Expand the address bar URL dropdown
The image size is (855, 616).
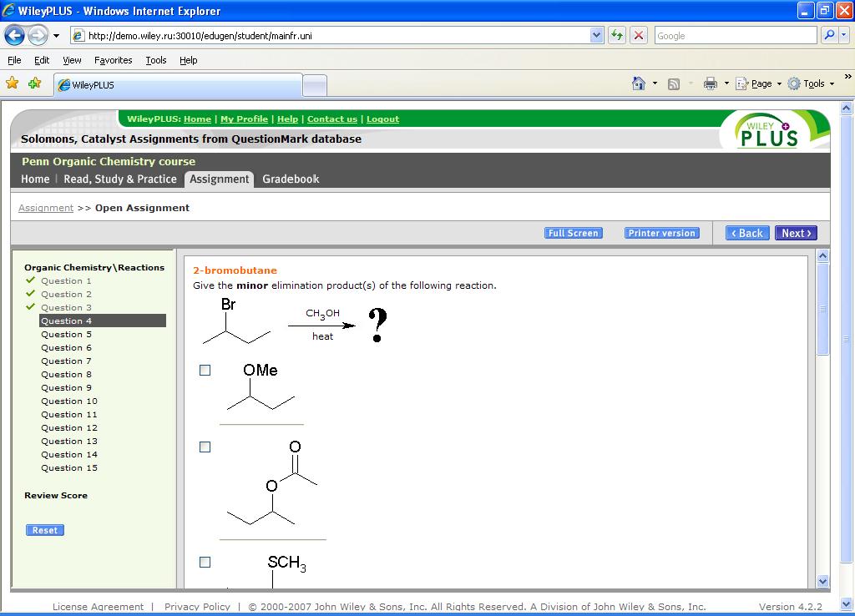tap(596, 35)
